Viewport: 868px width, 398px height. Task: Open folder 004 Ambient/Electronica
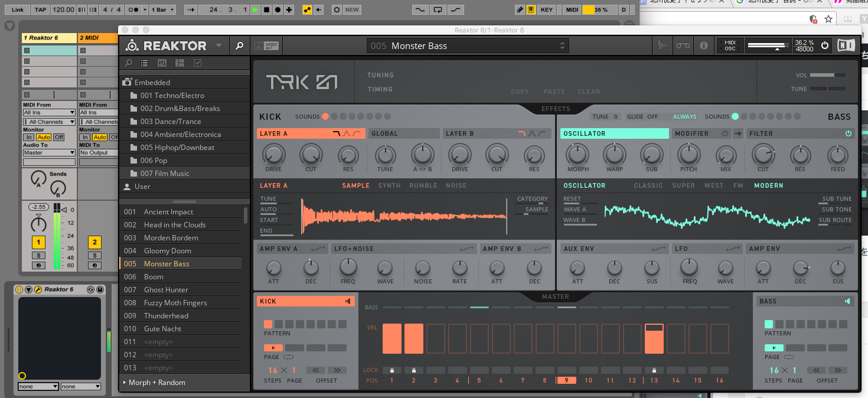pos(185,134)
